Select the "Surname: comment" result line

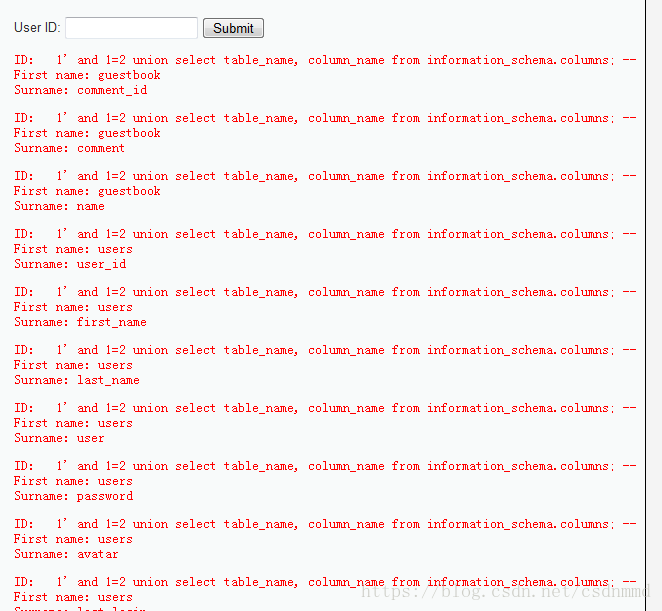tap(69, 148)
